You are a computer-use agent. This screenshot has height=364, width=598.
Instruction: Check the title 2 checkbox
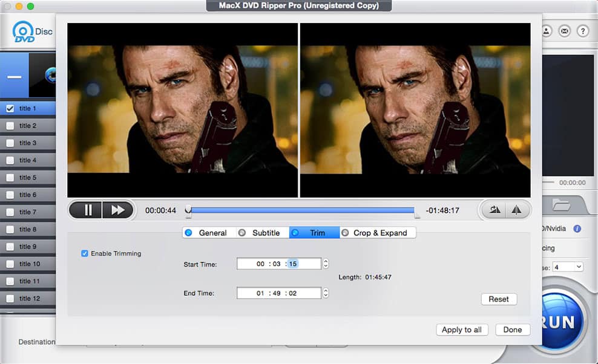(x=10, y=126)
